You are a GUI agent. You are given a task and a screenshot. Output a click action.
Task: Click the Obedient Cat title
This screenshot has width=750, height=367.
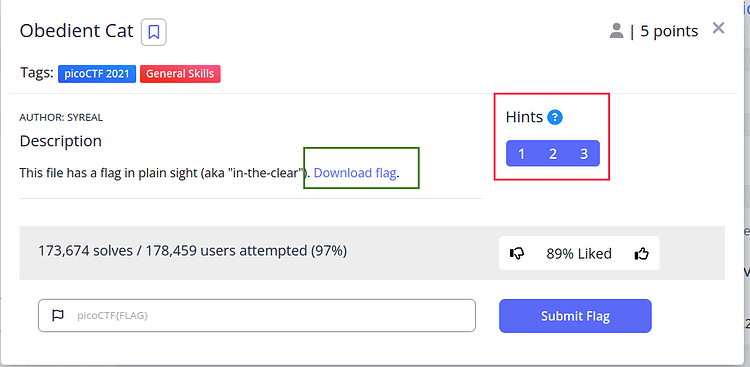click(x=77, y=31)
